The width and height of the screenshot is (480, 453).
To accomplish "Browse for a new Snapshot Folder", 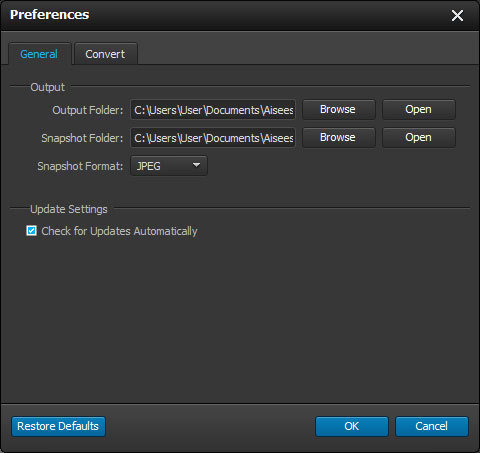I will [x=338, y=138].
